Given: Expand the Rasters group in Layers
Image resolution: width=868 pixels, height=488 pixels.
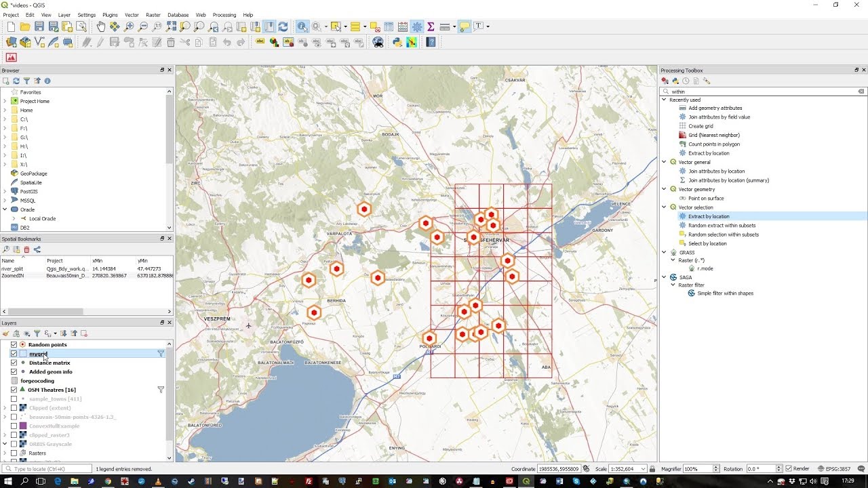Looking at the screenshot, I should [5, 453].
